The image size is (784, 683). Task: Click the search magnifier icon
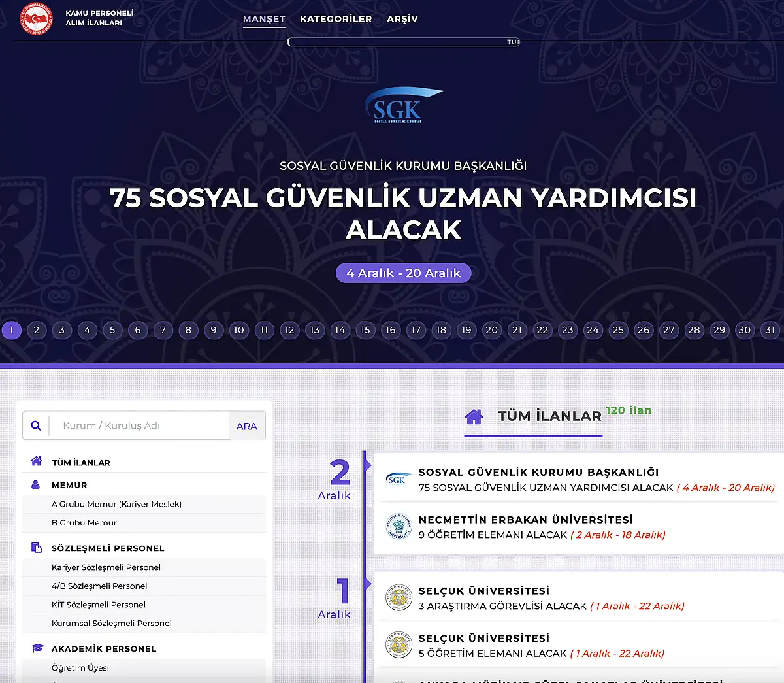(36, 425)
